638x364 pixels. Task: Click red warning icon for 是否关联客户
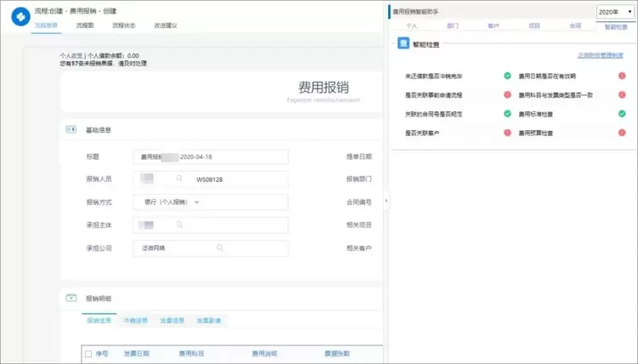pyautogui.click(x=507, y=133)
